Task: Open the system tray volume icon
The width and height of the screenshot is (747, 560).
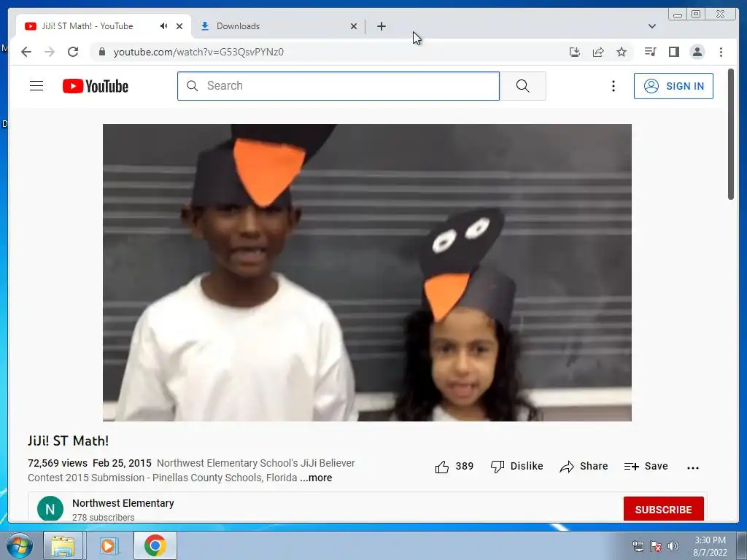Action: click(673, 546)
